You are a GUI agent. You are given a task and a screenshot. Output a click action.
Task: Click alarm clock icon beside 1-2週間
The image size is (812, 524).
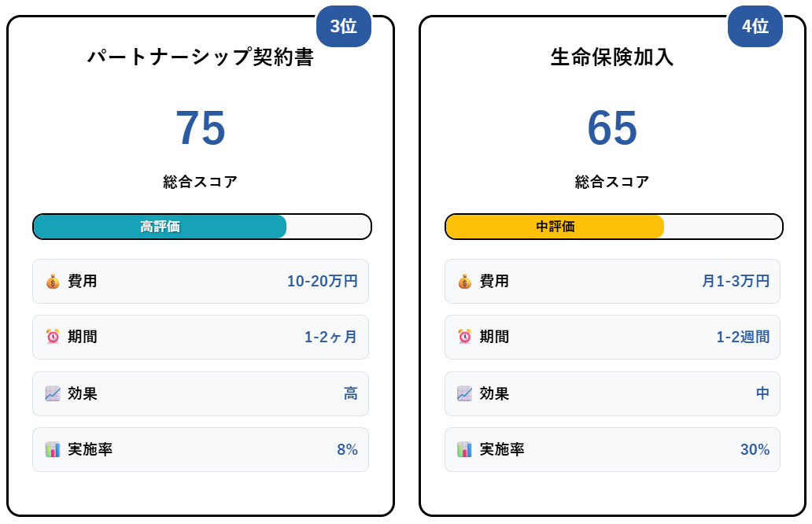click(464, 337)
